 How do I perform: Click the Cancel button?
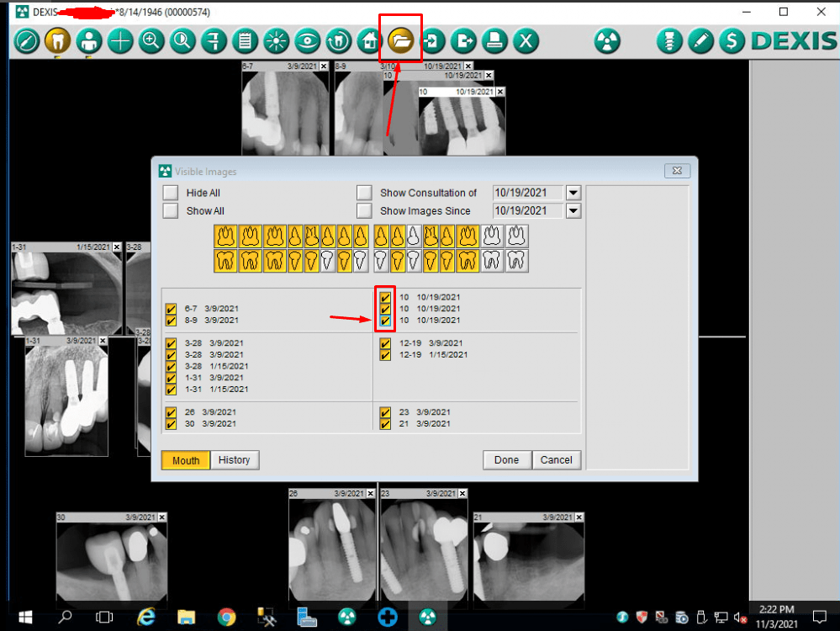tap(556, 460)
